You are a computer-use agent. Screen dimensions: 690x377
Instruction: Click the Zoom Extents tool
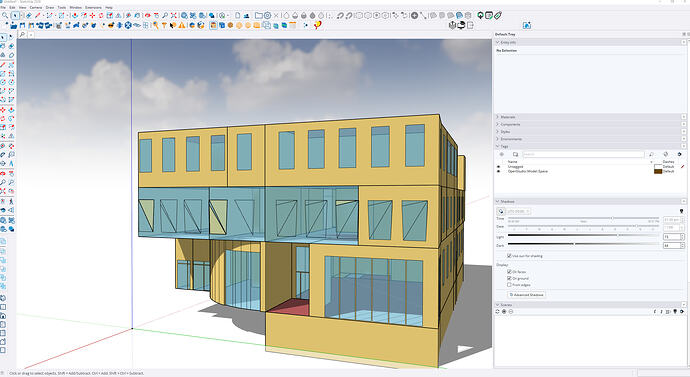(174, 15)
